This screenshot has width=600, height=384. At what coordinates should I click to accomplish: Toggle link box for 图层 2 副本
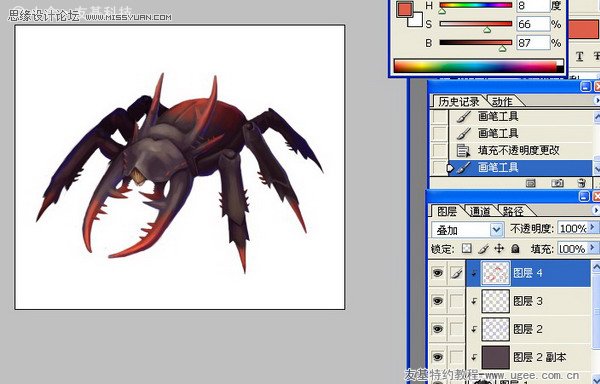456,357
